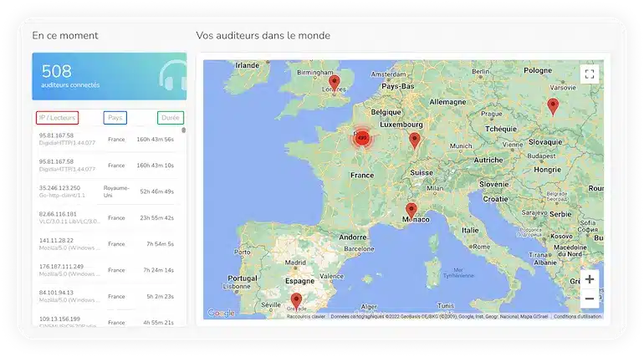This screenshot has height=357, width=644.
Task: Click the Espagne label on map
Action: [x=299, y=281]
